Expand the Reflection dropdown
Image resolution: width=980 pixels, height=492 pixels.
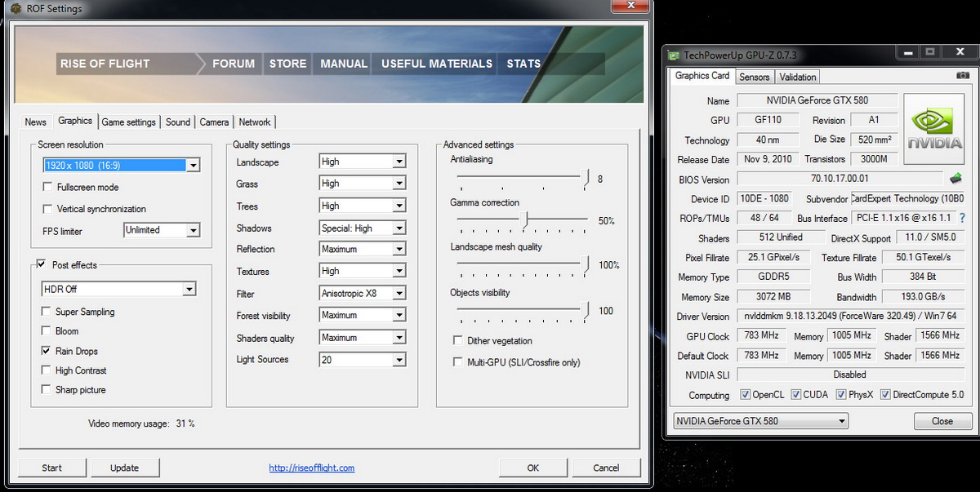(363, 249)
